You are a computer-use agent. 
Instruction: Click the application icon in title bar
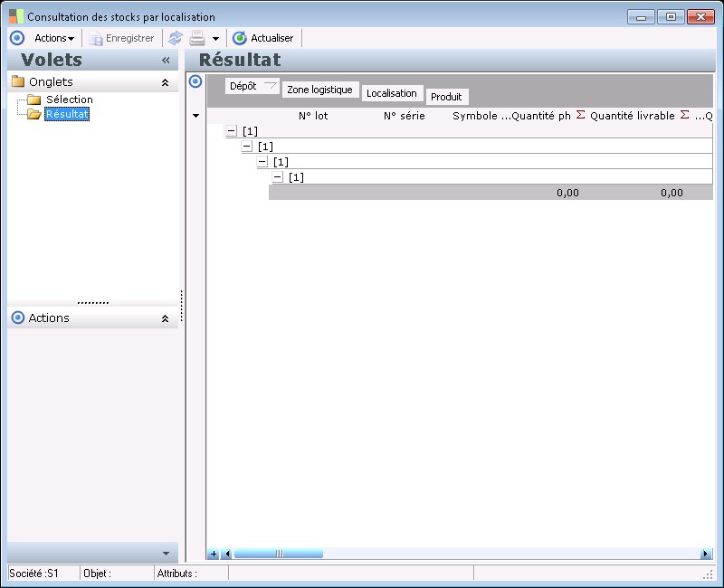[x=16, y=16]
